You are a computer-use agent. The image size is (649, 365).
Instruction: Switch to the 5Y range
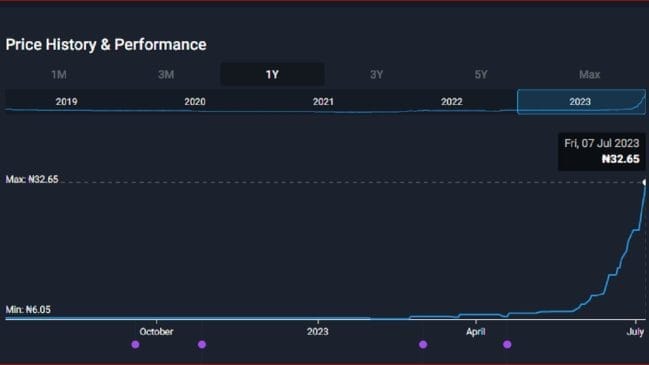tap(481, 74)
